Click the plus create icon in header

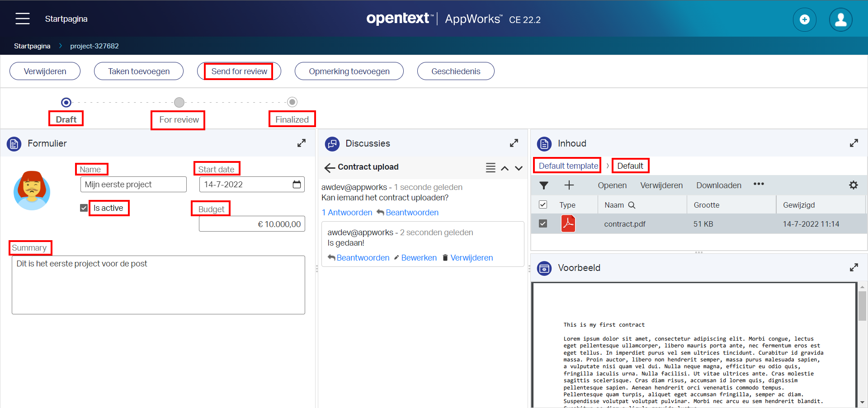[804, 19]
